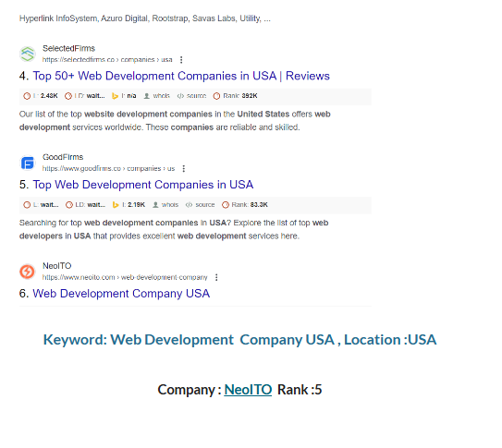Click the Hyperlink InfoSystem, Azuro Digital text line
502x448 pixels.
(145, 18)
